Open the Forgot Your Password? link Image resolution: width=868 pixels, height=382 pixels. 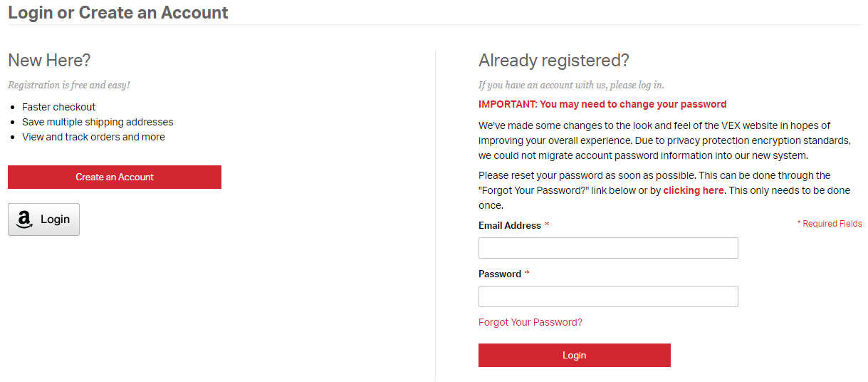tap(530, 322)
